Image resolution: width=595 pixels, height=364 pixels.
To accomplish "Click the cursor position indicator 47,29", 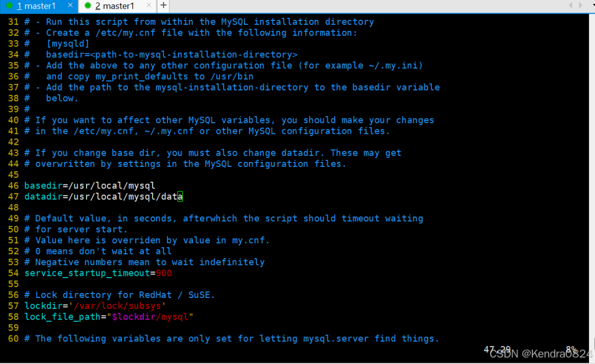I will tap(497, 349).
